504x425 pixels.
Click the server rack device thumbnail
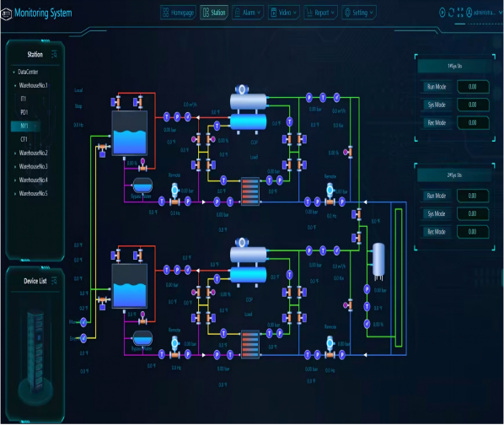(x=35, y=351)
